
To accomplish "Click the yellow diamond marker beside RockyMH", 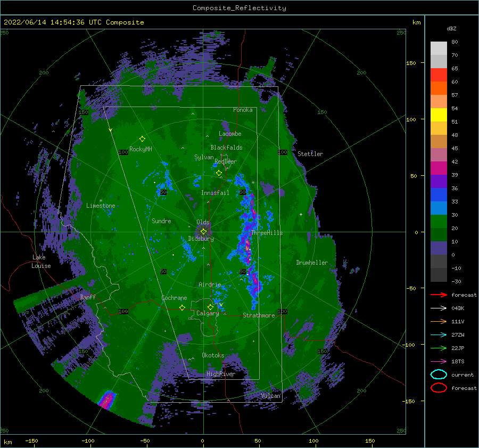I will pyautogui.click(x=142, y=139).
